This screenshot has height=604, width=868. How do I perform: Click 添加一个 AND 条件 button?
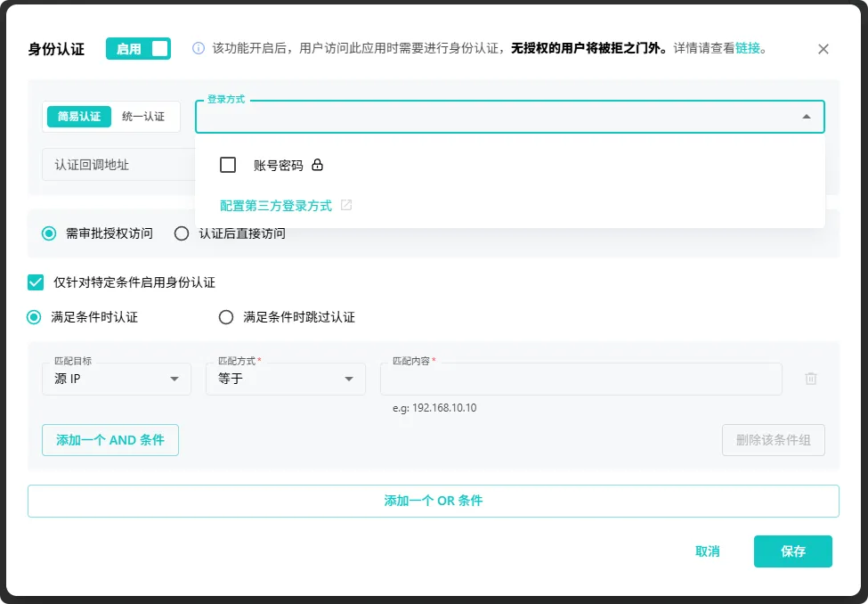point(110,440)
